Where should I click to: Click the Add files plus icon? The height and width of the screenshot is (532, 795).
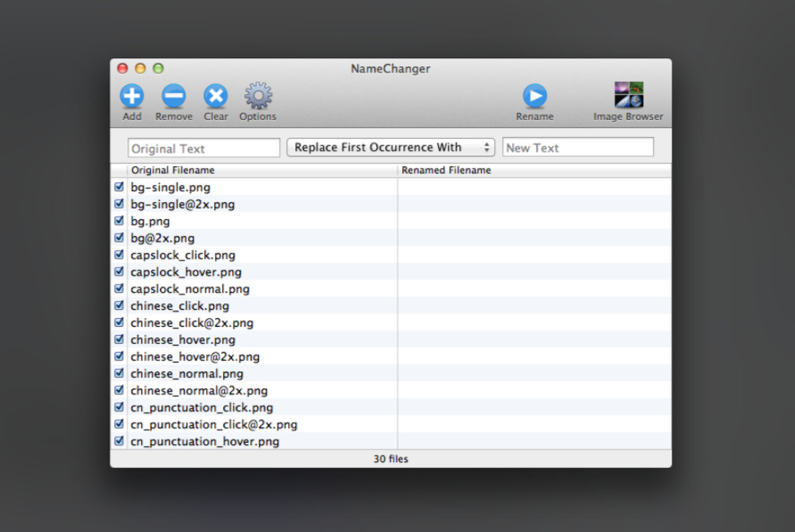tap(131, 97)
